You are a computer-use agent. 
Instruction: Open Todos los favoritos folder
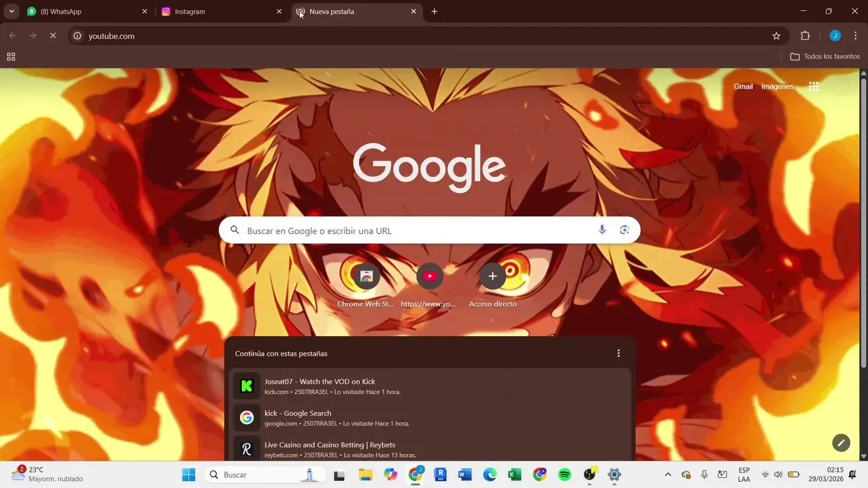tap(825, 57)
